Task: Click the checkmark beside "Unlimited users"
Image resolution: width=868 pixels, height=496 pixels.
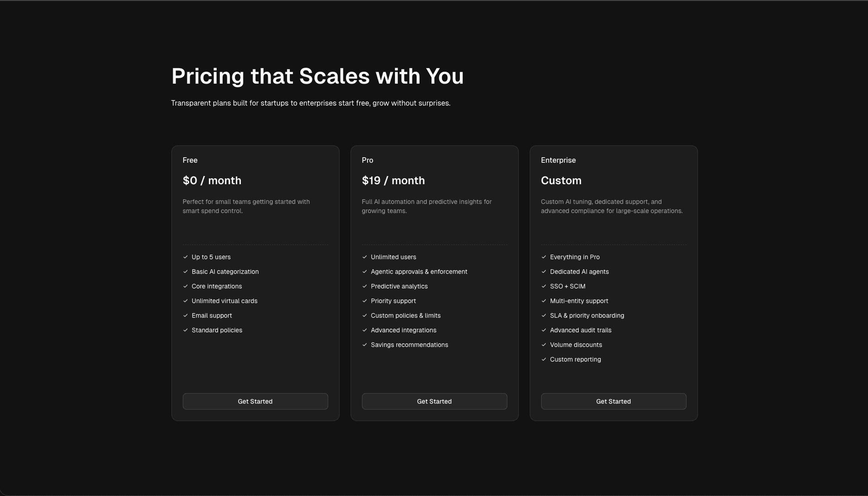Action: [x=365, y=257]
